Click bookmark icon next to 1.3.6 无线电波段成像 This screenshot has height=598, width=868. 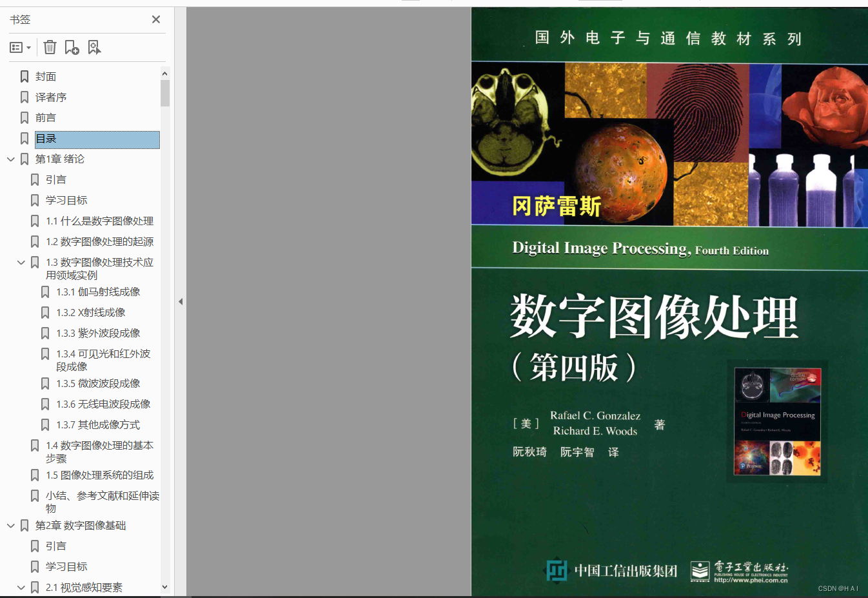click(45, 404)
